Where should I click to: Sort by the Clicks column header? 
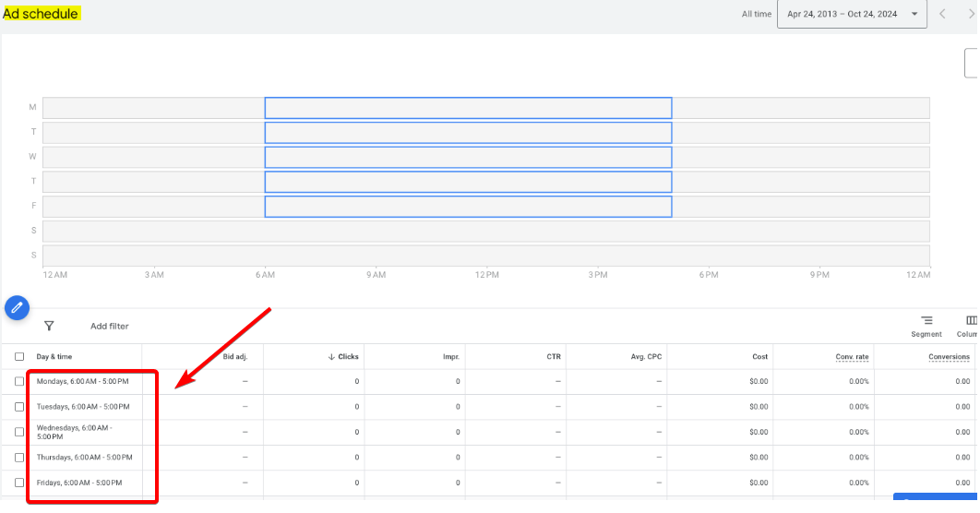(343, 356)
